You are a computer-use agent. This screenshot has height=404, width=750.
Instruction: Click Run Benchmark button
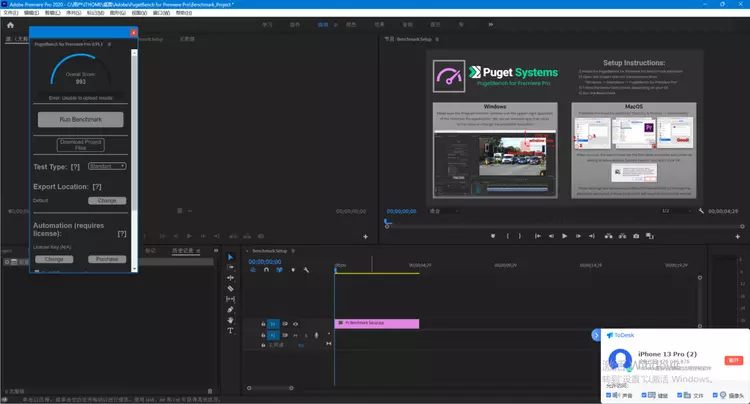[x=80, y=120]
